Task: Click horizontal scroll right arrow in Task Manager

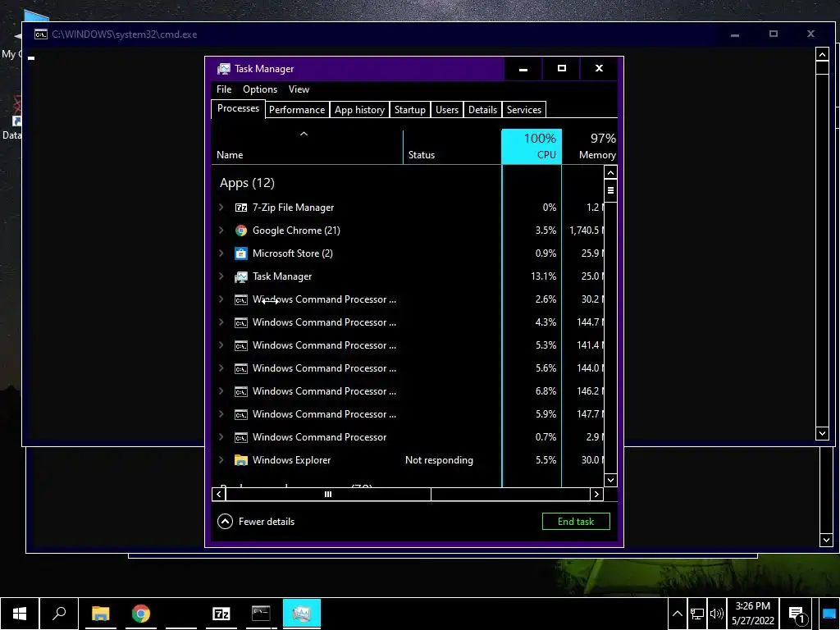Action: click(x=596, y=494)
